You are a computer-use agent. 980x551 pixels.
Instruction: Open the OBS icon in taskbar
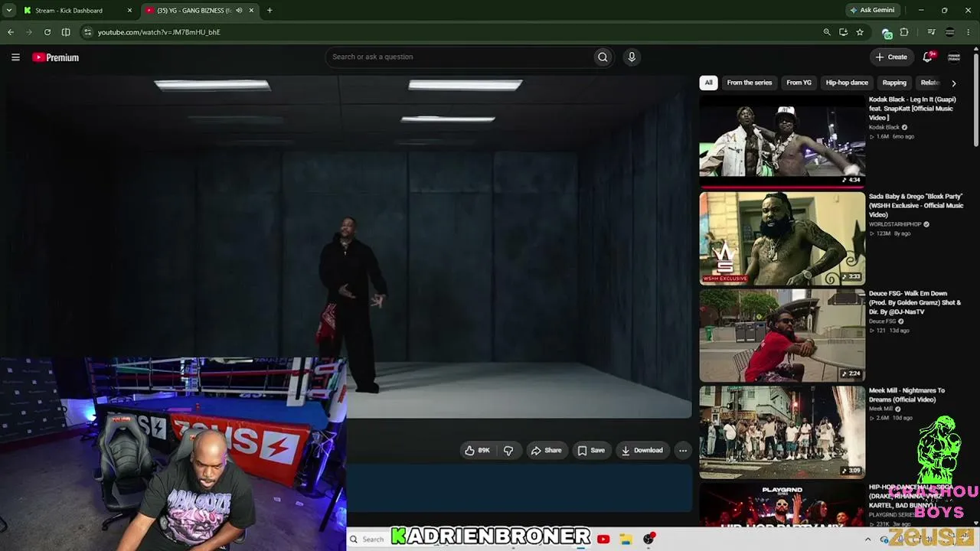coord(649,540)
